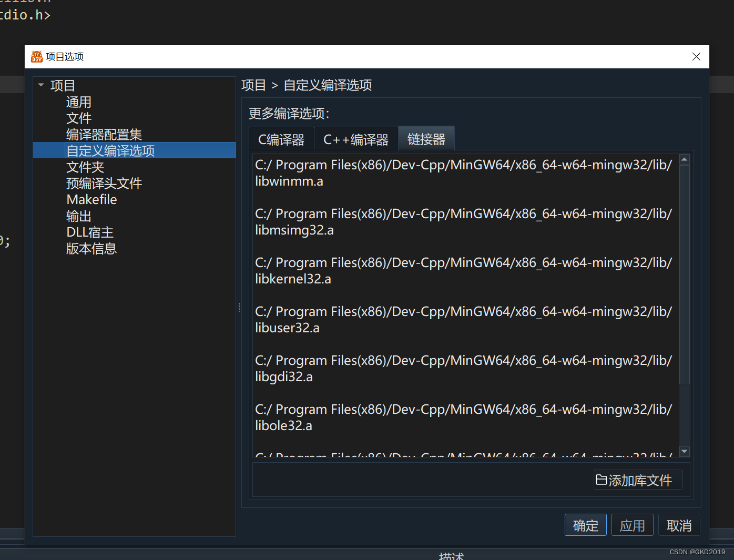Click the 确定 button
Viewport: 734px width, 560px height.
point(585,525)
